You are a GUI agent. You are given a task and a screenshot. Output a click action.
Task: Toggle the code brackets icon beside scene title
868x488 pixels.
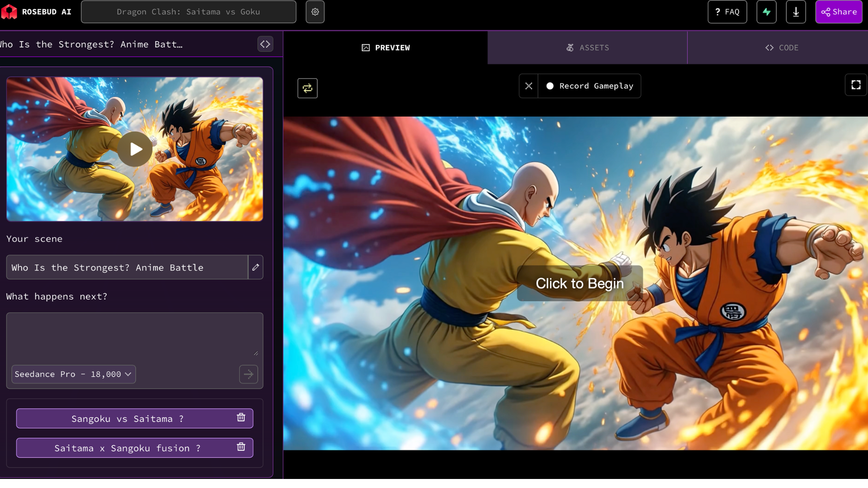(265, 44)
